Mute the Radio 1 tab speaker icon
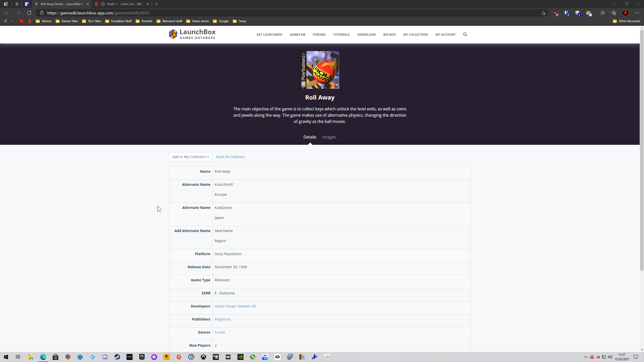 coord(103,4)
